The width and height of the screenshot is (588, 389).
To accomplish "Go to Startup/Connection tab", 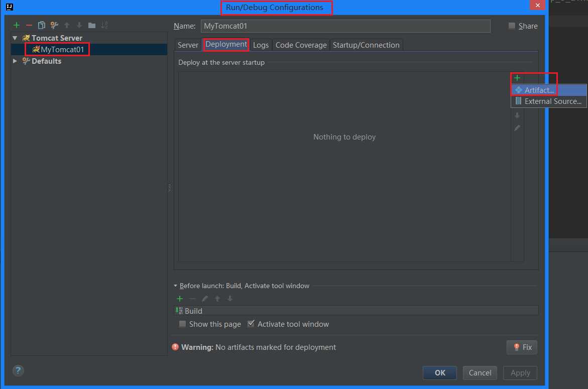I will 367,45.
